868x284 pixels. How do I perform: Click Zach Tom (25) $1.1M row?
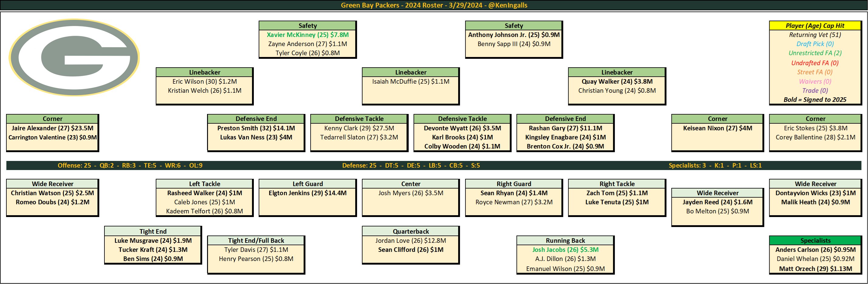click(617, 193)
